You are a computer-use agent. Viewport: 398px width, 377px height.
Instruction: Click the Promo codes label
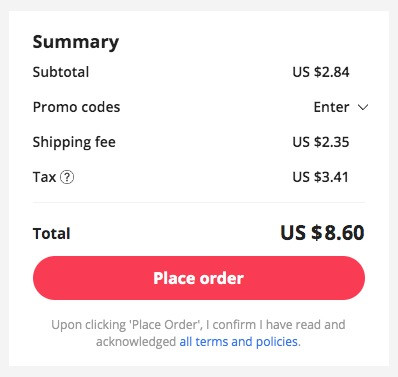tap(76, 107)
